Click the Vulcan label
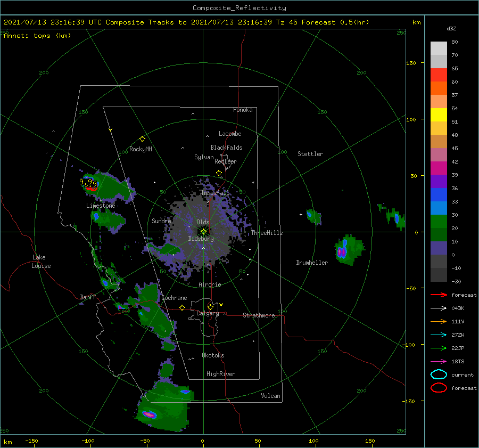The image size is (479, 448). click(x=271, y=396)
